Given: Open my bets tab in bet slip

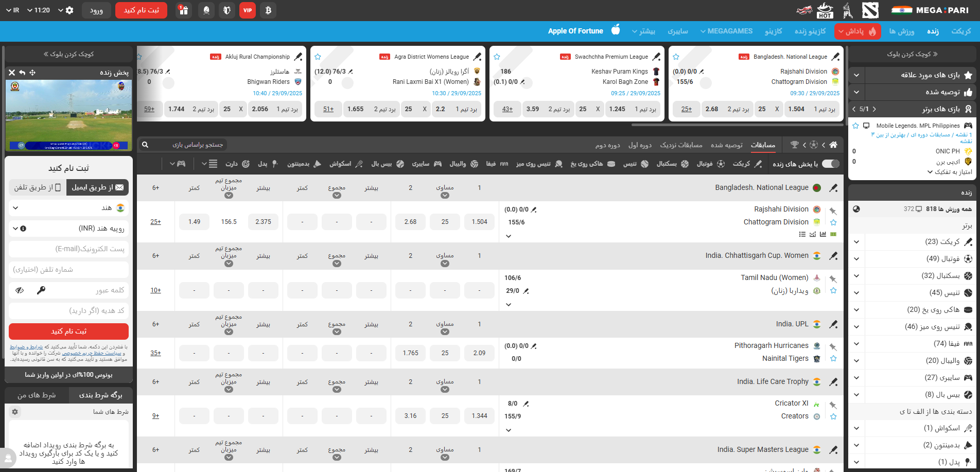Looking at the screenshot, I should (37, 395).
